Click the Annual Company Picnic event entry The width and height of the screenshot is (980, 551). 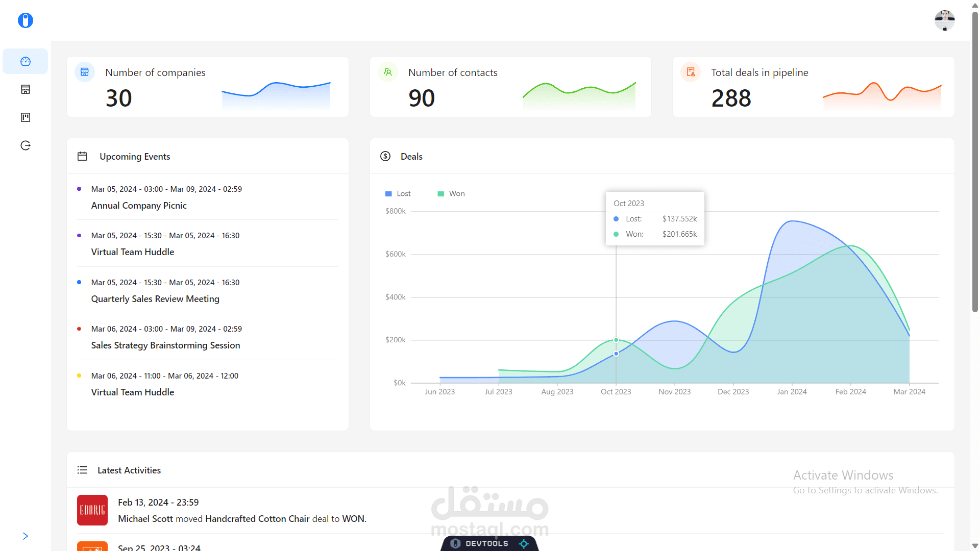[x=138, y=205]
